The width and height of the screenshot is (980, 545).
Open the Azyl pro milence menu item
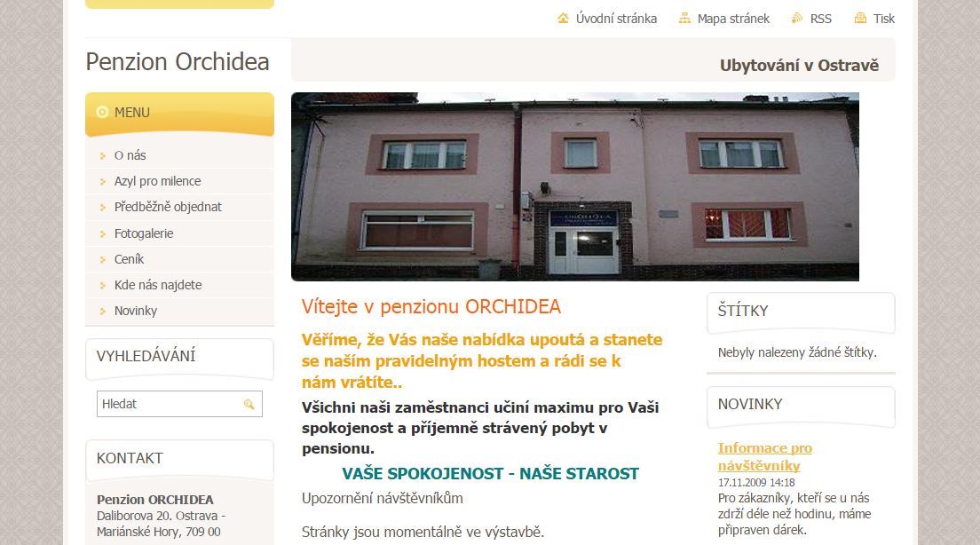coord(157,181)
